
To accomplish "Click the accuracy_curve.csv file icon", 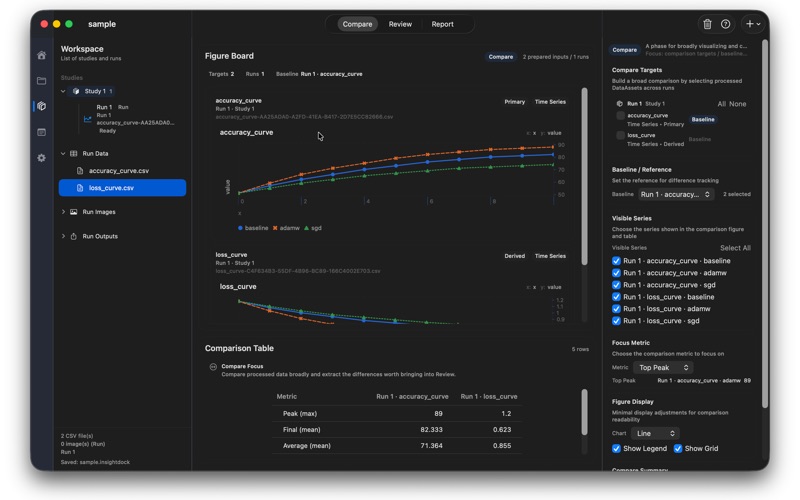I will [x=80, y=171].
